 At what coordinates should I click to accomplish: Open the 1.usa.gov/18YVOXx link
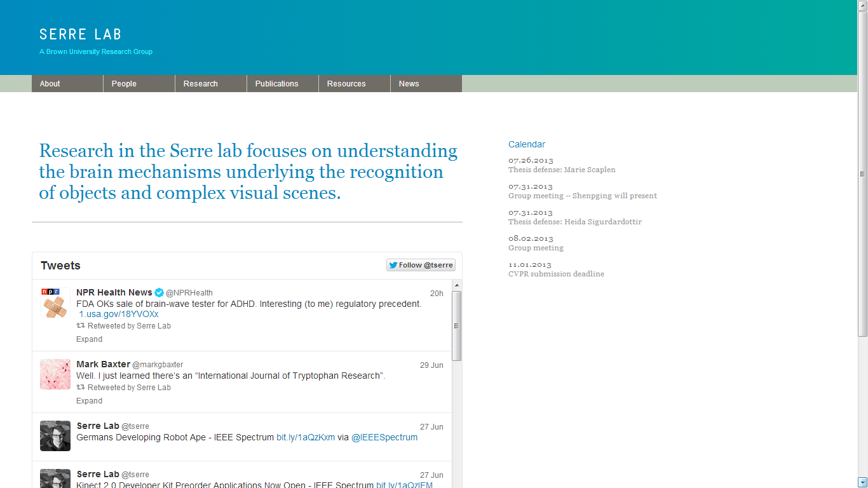tap(119, 315)
